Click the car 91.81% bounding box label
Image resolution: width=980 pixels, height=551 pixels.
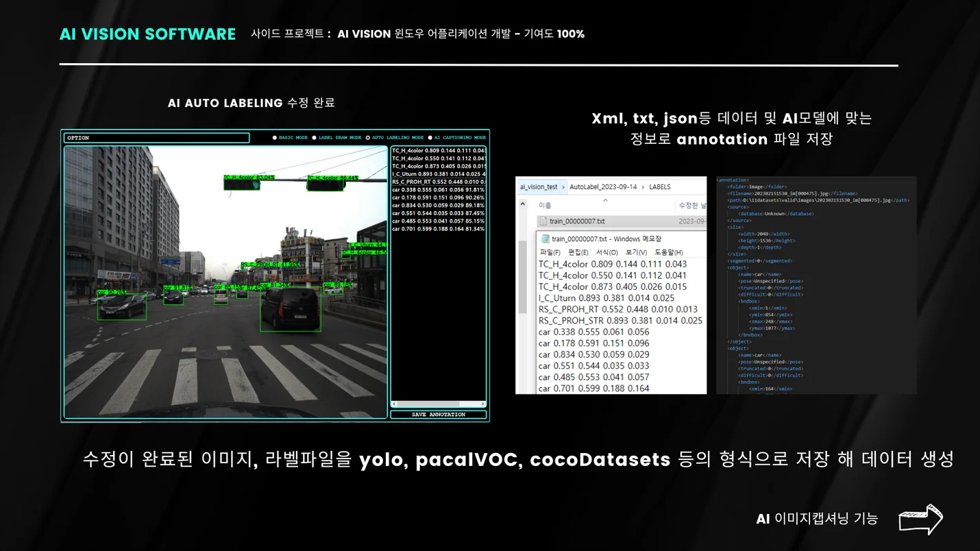click(x=177, y=288)
